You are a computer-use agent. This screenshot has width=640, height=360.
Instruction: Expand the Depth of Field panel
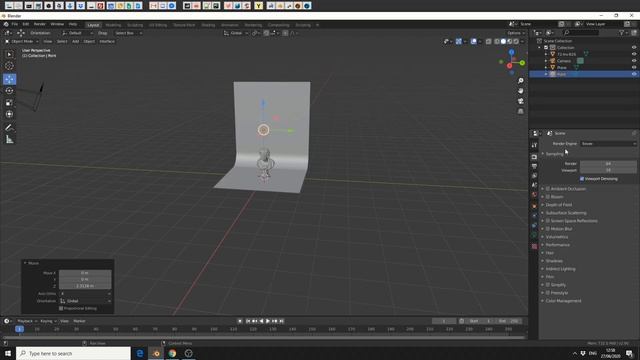(x=559, y=205)
